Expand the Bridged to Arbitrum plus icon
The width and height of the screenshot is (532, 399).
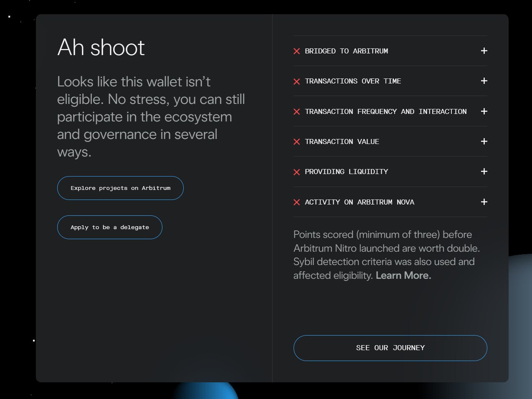click(x=484, y=51)
